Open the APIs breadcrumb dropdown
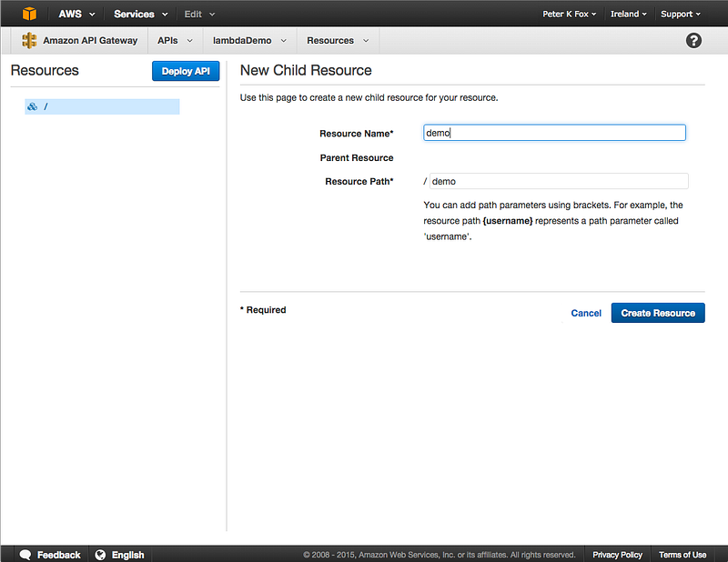Viewport: 728px width, 562px height. [x=175, y=40]
